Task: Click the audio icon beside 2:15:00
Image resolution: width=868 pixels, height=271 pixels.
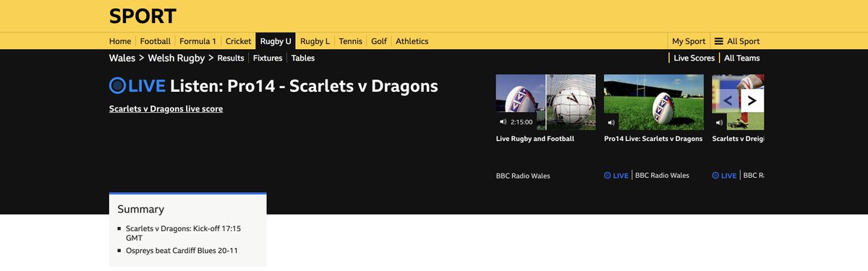Action: [503, 122]
